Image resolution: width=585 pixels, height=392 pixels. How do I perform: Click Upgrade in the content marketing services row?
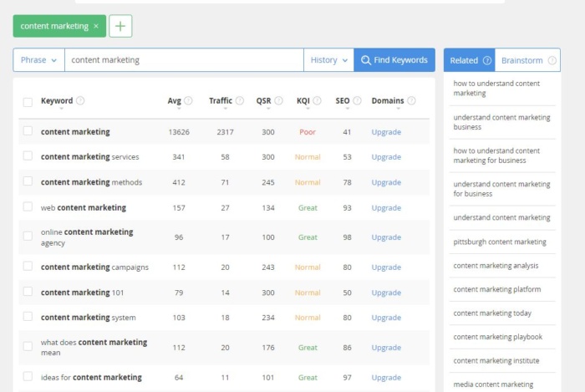(x=386, y=157)
